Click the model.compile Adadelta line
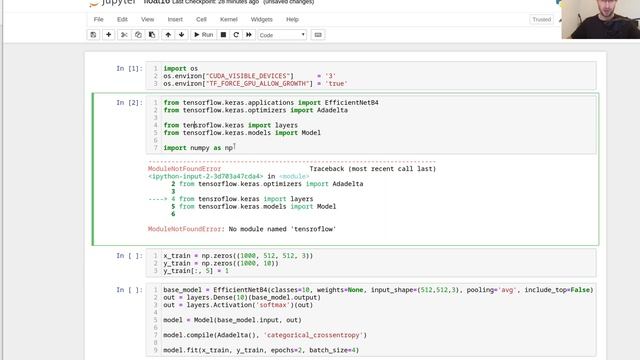Screen dimensions: 640x360 coord(265,335)
